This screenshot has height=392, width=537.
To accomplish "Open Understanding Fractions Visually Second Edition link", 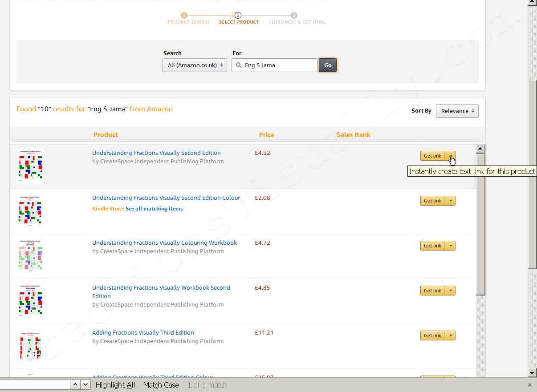I will [156, 153].
